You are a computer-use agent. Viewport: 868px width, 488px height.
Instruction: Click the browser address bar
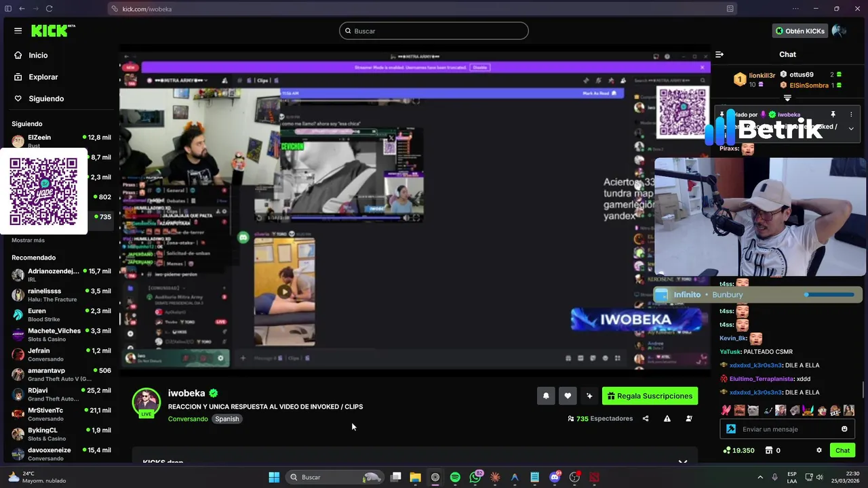click(x=420, y=9)
